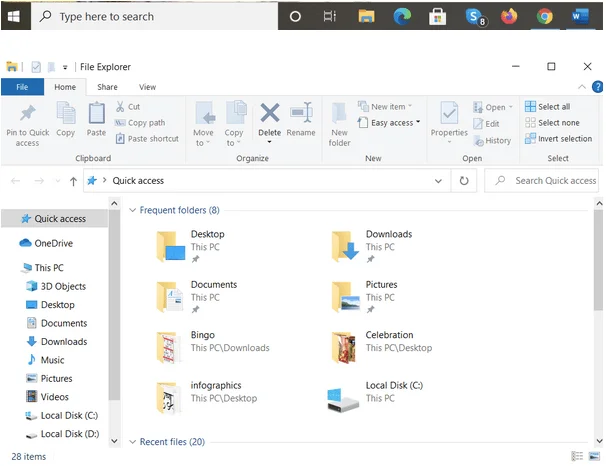Viewport: 606px width, 466px height.
Task: Select OneDrive in navigation pane
Action: (46, 243)
